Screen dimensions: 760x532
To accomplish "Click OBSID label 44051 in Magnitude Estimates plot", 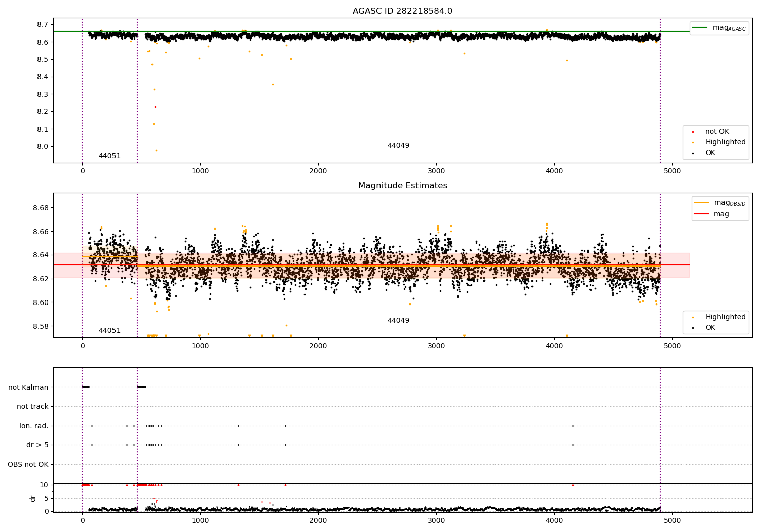I will 109,331.
